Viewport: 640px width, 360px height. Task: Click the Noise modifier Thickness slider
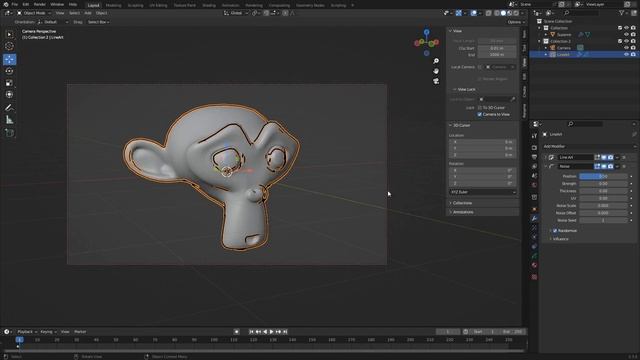tap(603, 191)
